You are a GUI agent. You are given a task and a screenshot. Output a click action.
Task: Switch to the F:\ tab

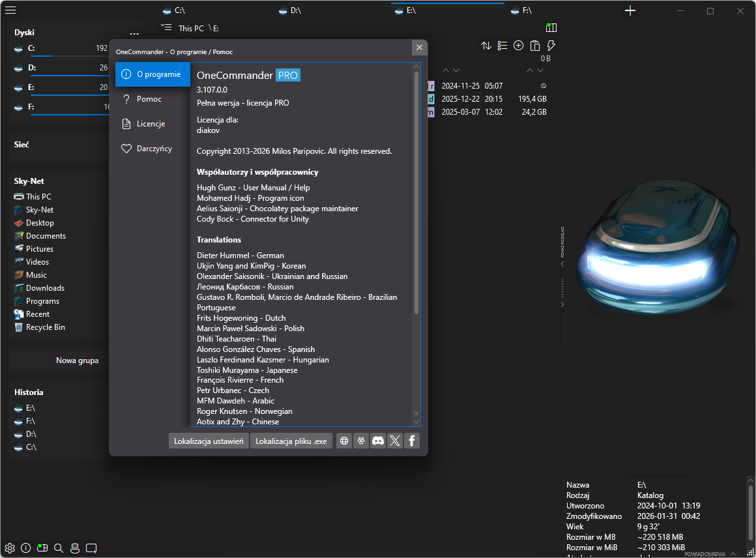[x=564, y=10]
